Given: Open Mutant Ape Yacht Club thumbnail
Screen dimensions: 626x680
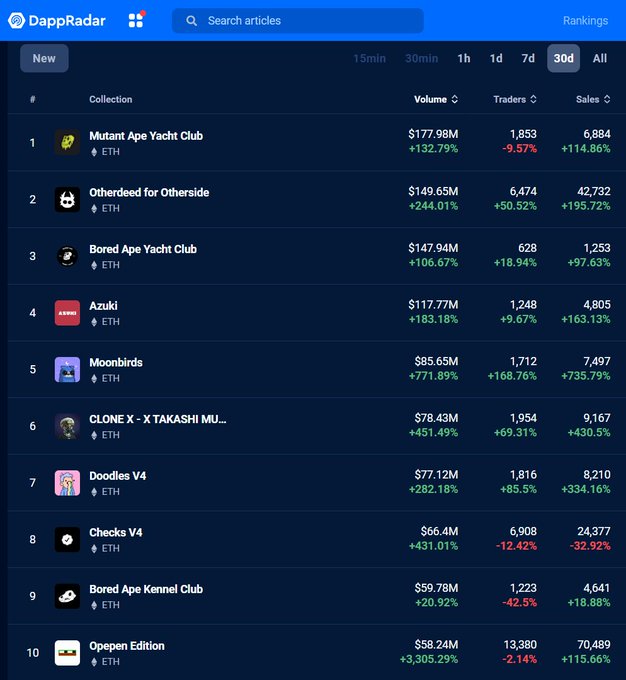Looking at the screenshot, I should pyautogui.click(x=67, y=142).
